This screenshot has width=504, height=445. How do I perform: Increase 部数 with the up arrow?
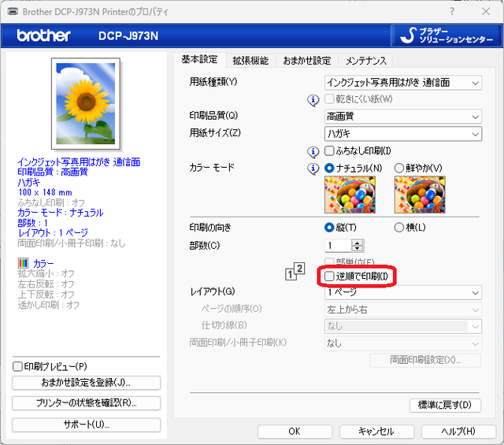point(357,243)
